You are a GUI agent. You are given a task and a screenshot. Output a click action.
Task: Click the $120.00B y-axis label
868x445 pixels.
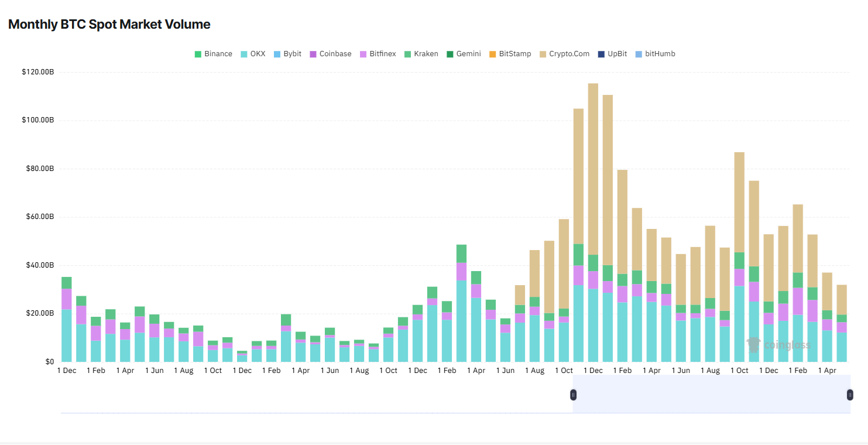[x=38, y=72]
